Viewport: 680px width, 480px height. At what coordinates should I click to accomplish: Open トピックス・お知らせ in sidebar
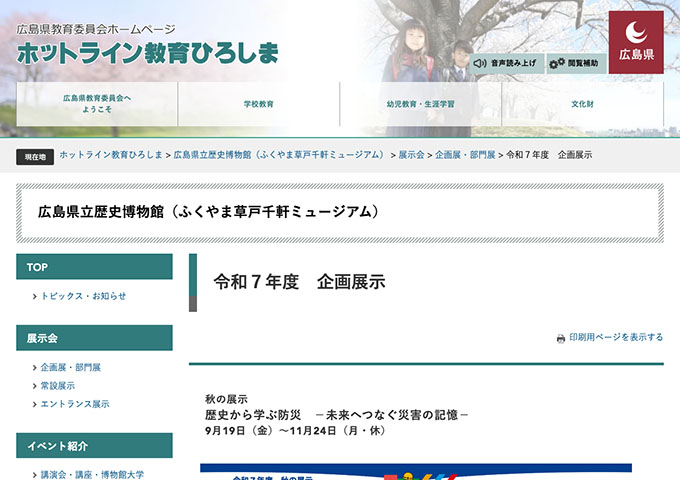pos(83,296)
